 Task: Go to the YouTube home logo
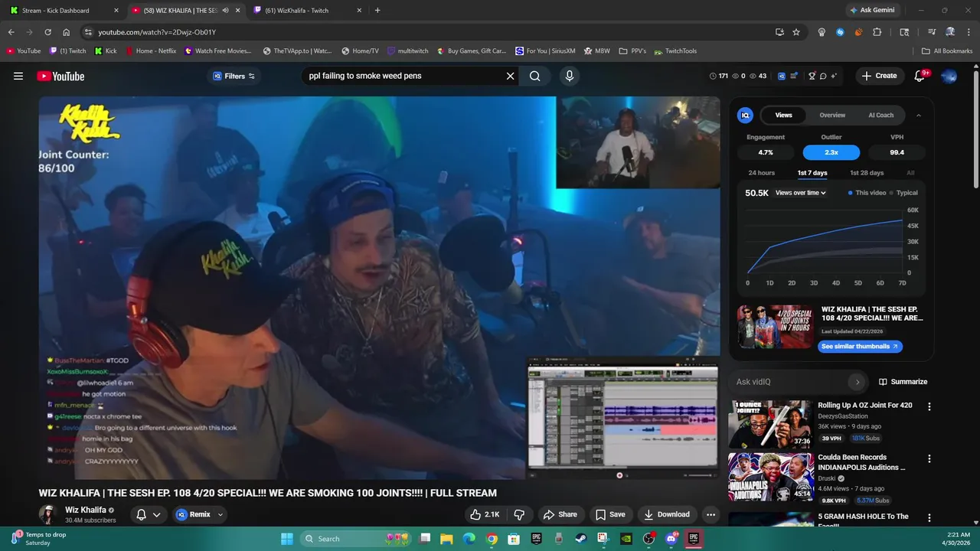(x=60, y=76)
